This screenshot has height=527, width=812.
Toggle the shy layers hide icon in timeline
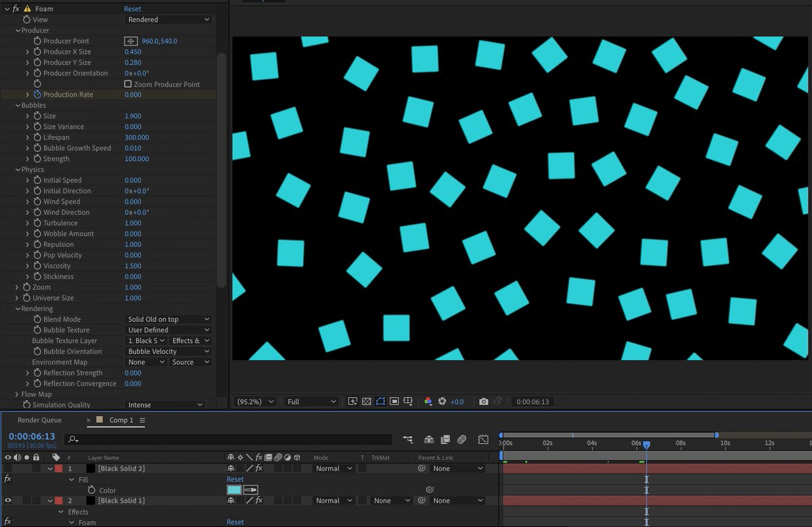click(x=429, y=439)
